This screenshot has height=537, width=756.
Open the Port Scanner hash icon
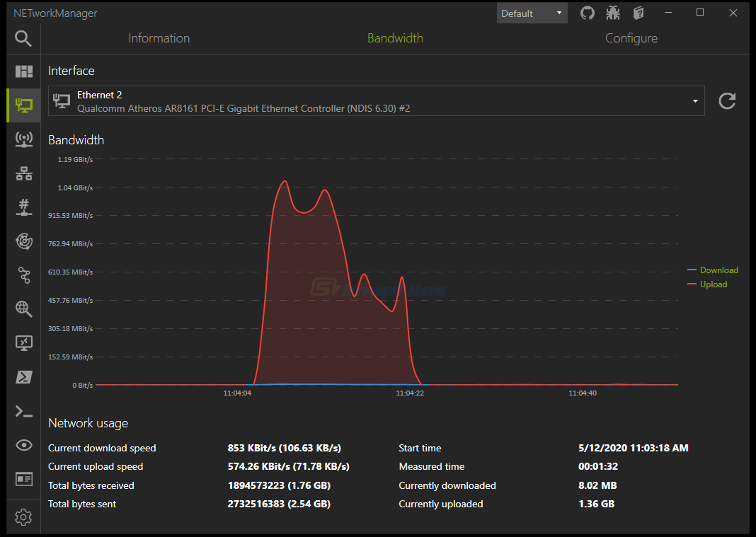pos(23,207)
